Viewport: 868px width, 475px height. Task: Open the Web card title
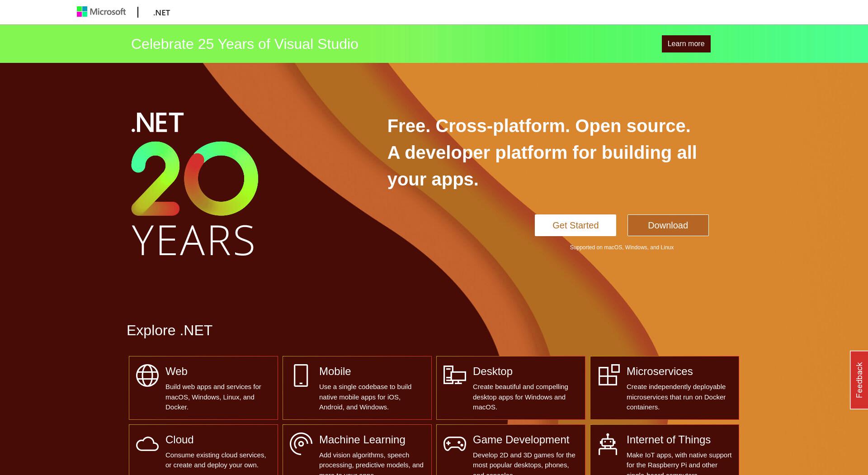click(x=176, y=371)
